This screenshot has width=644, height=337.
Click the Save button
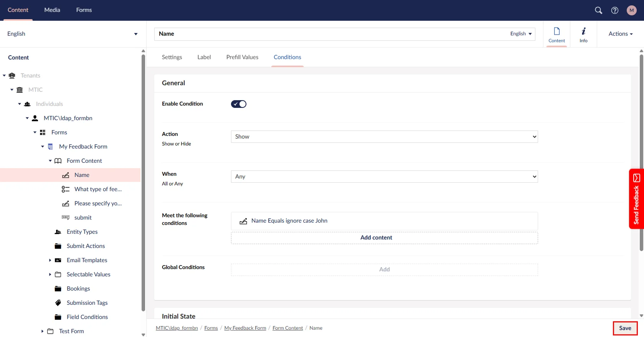(625, 328)
